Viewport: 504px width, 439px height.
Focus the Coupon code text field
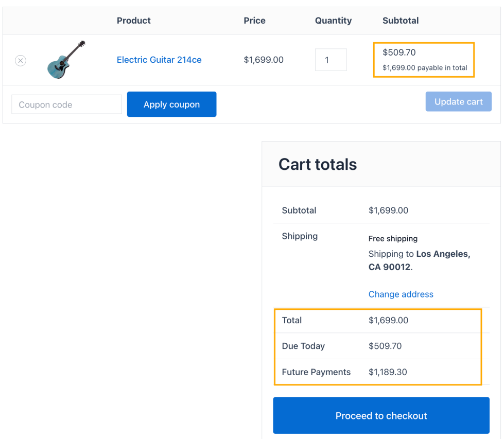click(x=66, y=104)
